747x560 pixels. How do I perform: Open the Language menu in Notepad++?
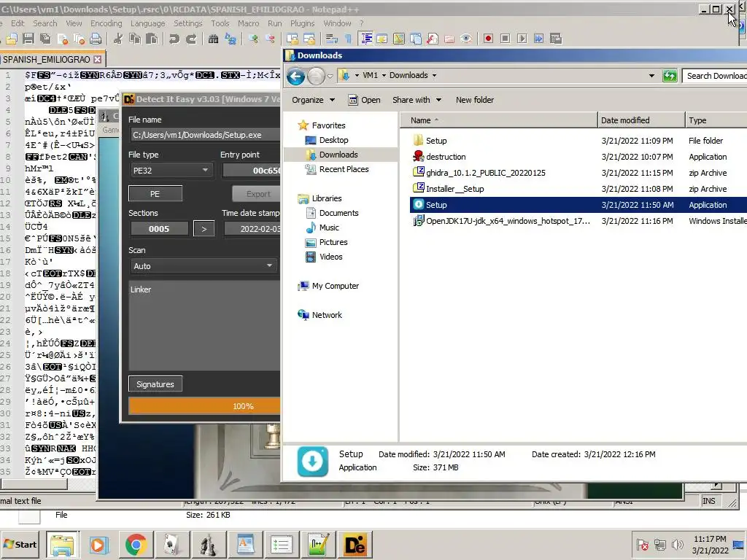click(x=147, y=23)
